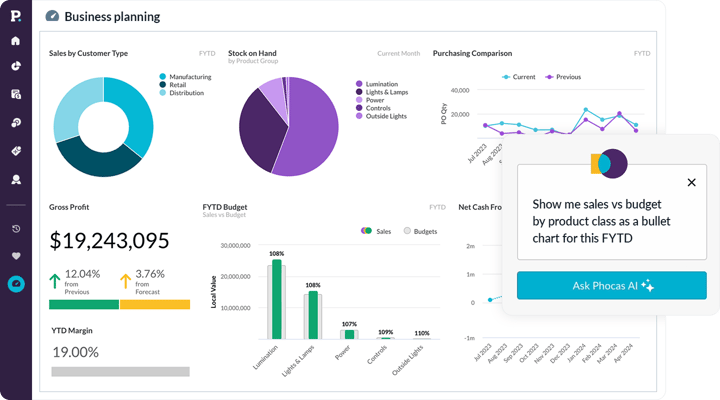Click the Business planning page title

(x=112, y=17)
